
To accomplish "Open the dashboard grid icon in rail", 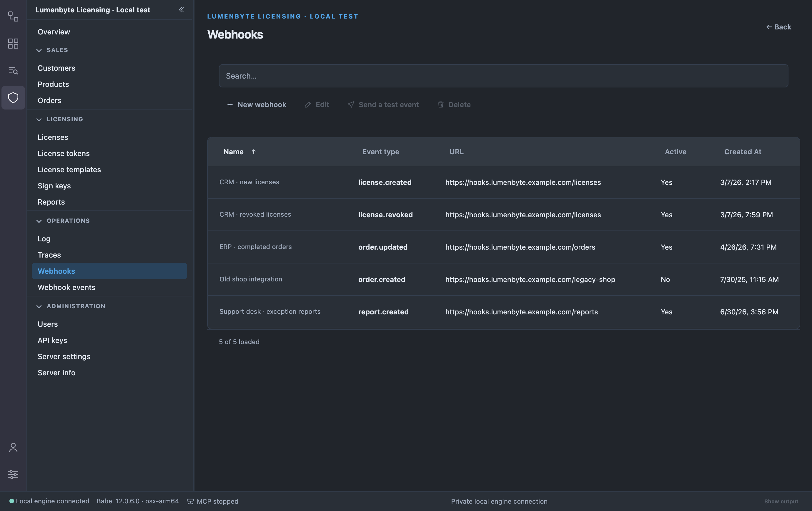I will click(x=13, y=43).
